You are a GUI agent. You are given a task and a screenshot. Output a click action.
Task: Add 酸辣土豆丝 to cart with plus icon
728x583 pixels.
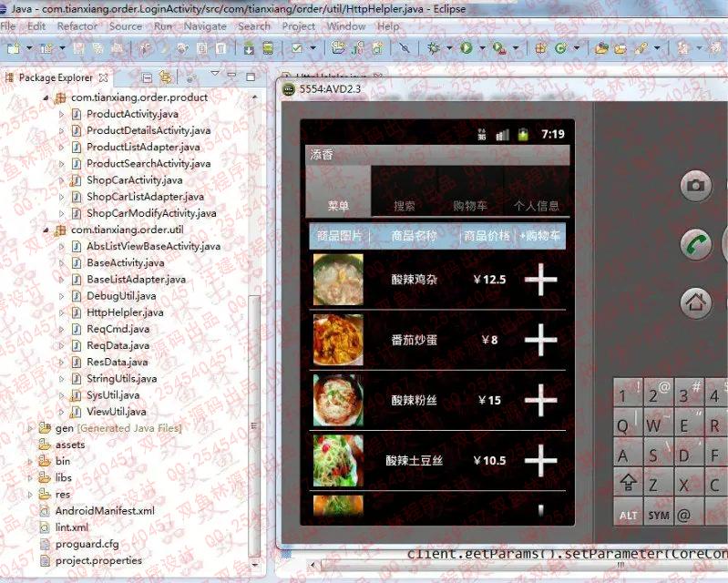pos(541,460)
